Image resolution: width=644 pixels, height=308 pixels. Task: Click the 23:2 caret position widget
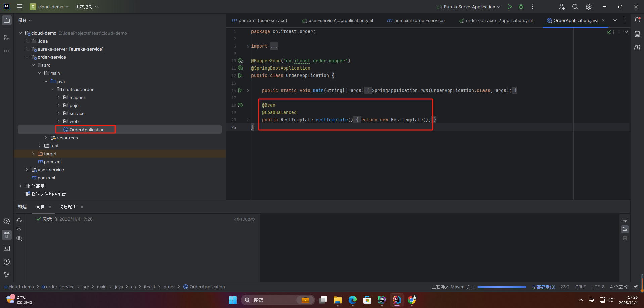pos(565,287)
